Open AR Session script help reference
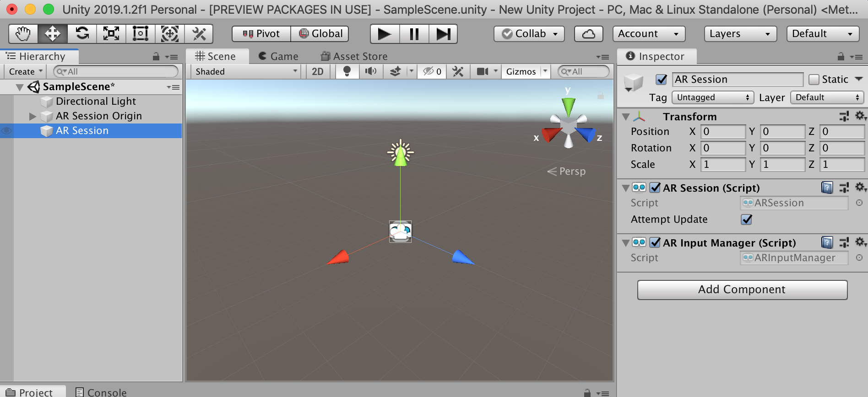 (827, 188)
